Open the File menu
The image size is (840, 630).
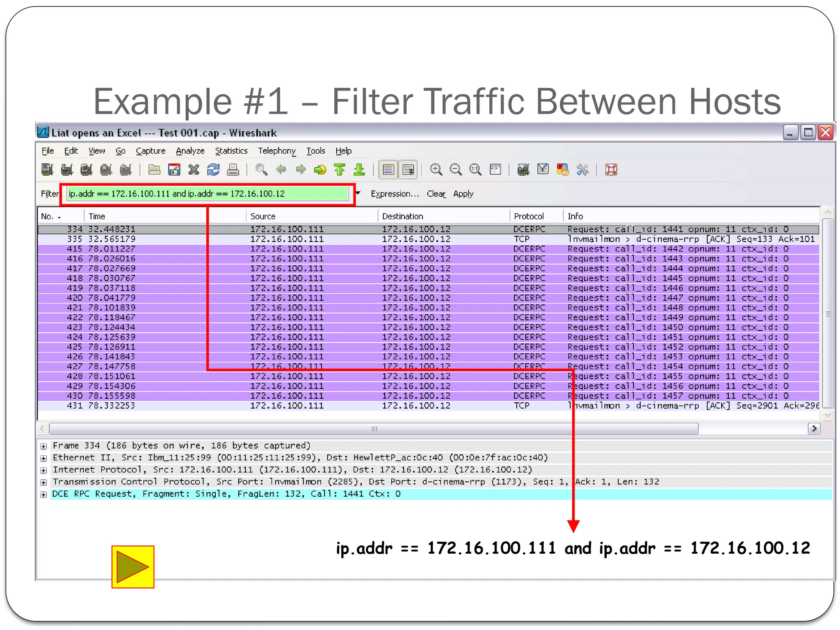click(x=48, y=151)
